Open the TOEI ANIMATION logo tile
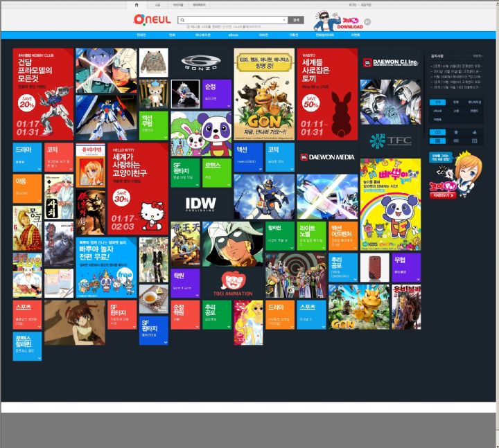The width and height of the screenshot is (499, 448). click(x=233, y=283)
